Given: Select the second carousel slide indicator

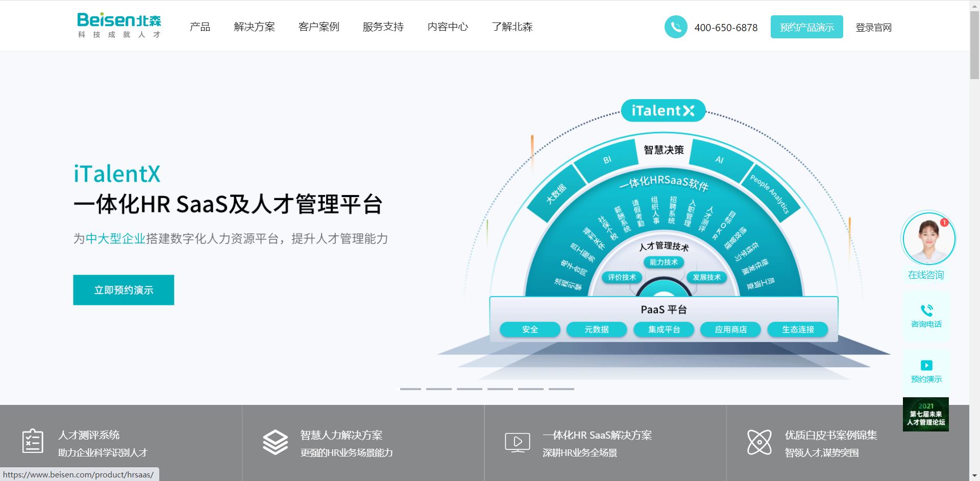Looking at the screenshot, I should [x=439, y=389].
